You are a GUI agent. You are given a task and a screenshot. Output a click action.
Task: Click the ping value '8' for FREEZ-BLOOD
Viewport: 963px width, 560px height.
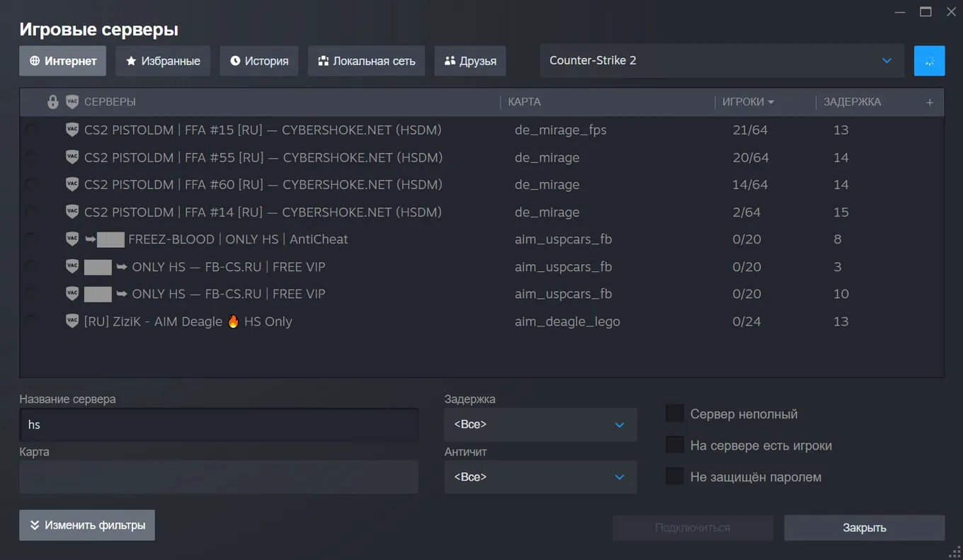coord(838,239)
